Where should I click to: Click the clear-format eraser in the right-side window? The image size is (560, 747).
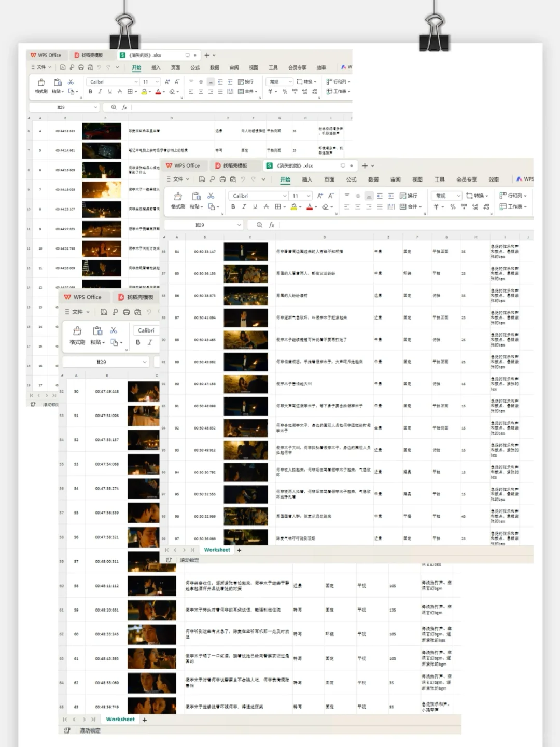(325, 206)
